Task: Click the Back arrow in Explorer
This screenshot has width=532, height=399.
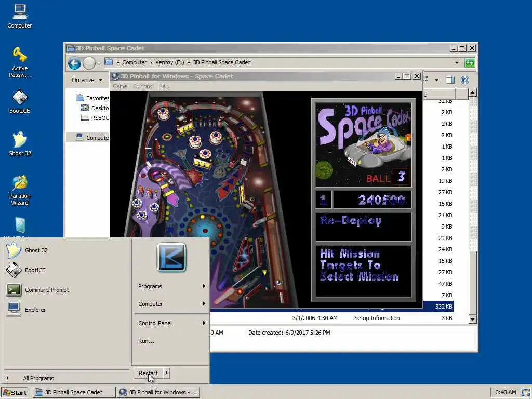Action: pos(74,63)
